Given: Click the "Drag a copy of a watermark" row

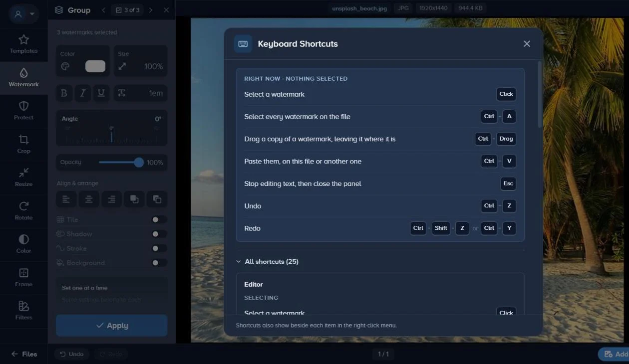Looking at the screenshot, I should tap(380, 139).
